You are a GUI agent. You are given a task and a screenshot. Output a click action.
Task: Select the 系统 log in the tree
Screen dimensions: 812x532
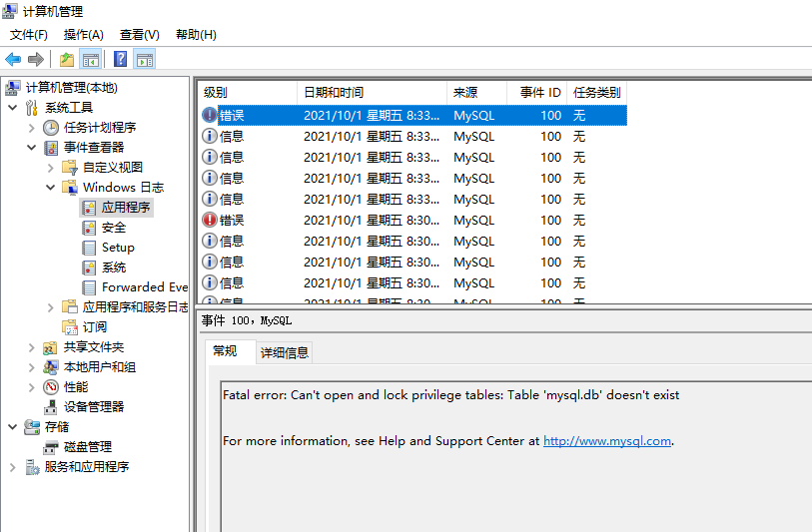click(x=114, y=267)
